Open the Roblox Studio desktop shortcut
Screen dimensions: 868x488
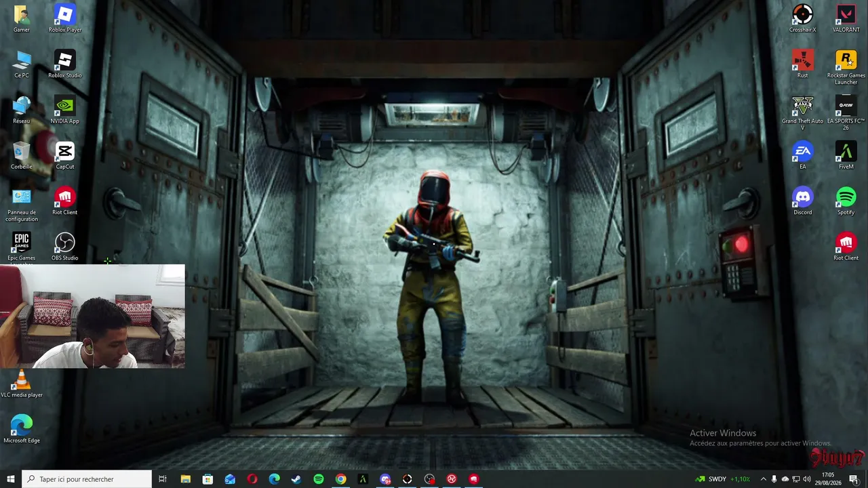pyautogui.click(x=65, y=64)
